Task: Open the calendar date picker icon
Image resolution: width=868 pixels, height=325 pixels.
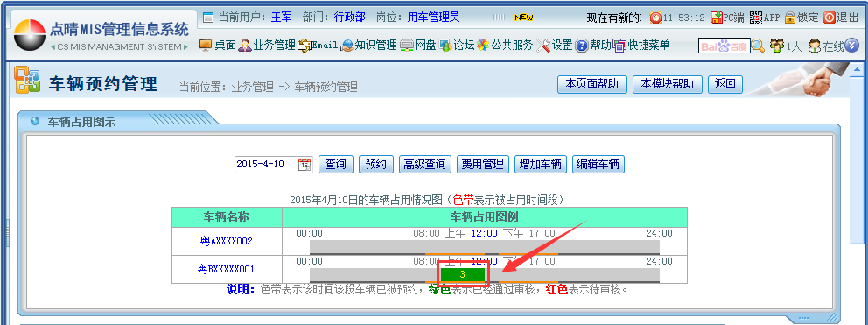Action: click(x=304, y=164)
